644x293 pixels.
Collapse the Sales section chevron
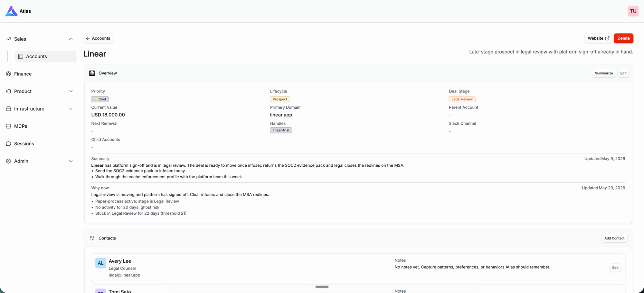point(71,39)
